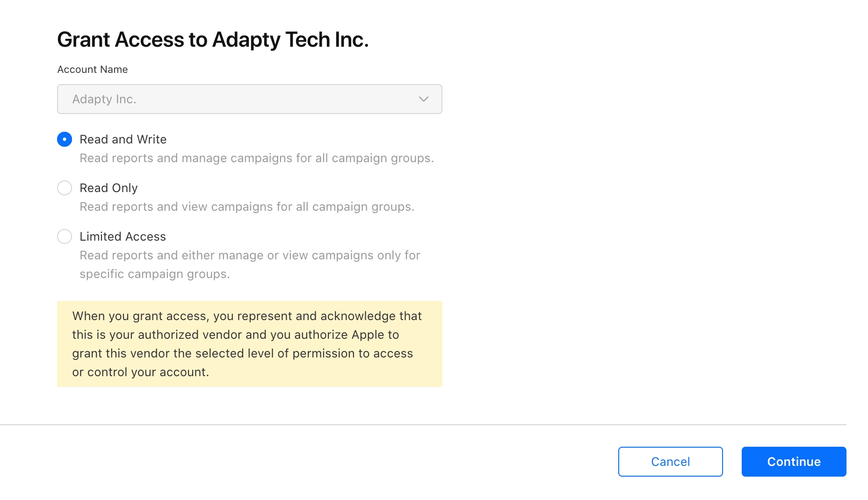Click the Limited Access label text
This screenshot has width=868, height=500.
(123, 236)
